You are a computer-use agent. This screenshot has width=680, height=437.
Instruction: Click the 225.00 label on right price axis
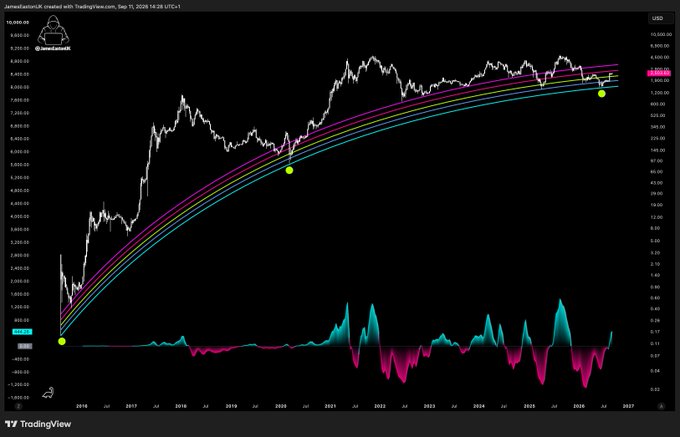click(660, 138)
